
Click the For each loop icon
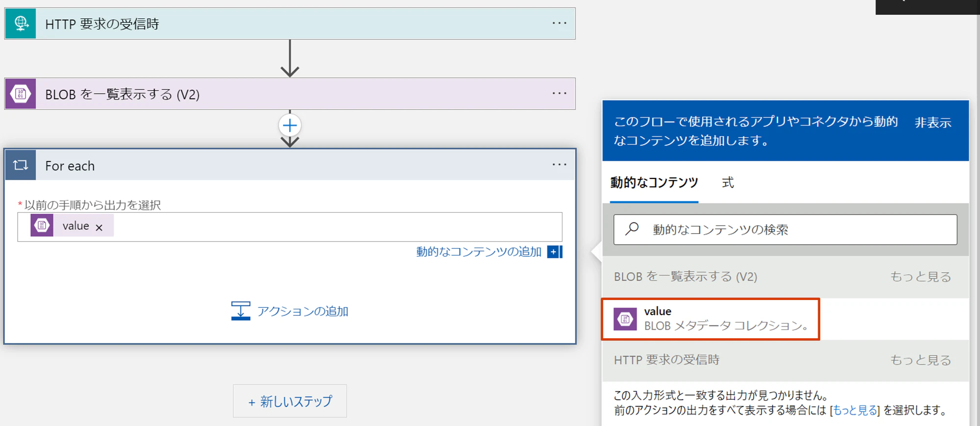[21, 165]
